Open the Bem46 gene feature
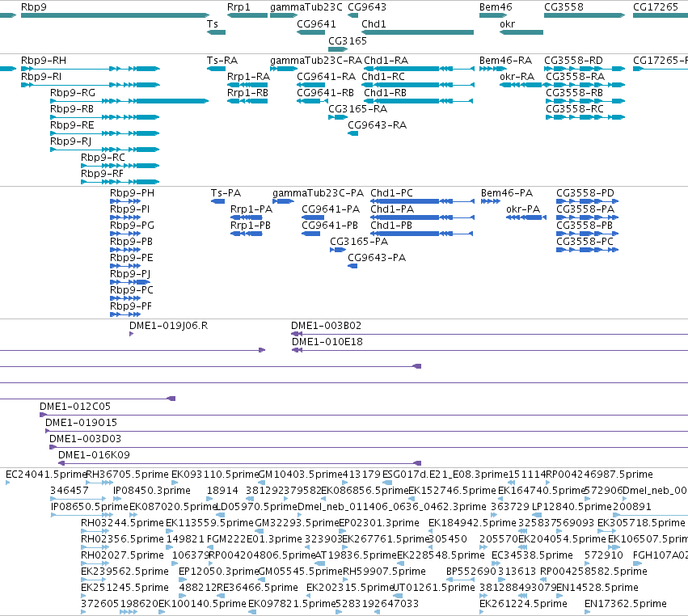688x616 pixels. tap(493, 15)
